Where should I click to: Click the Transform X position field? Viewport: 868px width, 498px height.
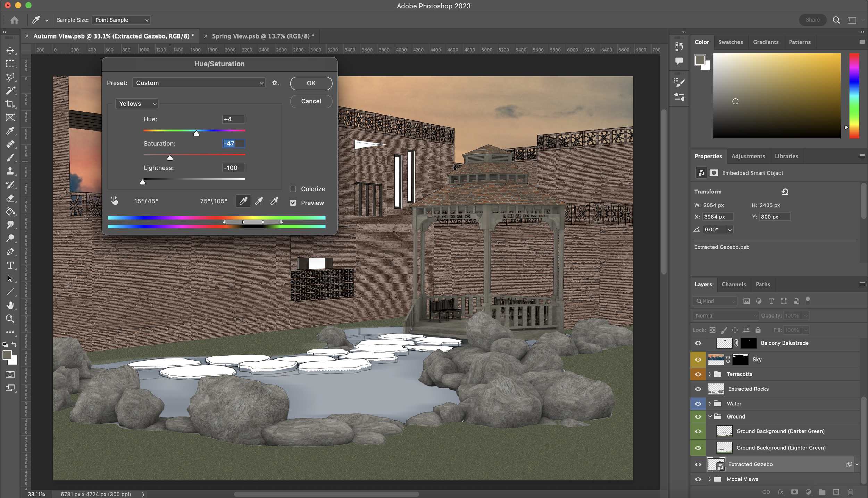tap(718, 217)
